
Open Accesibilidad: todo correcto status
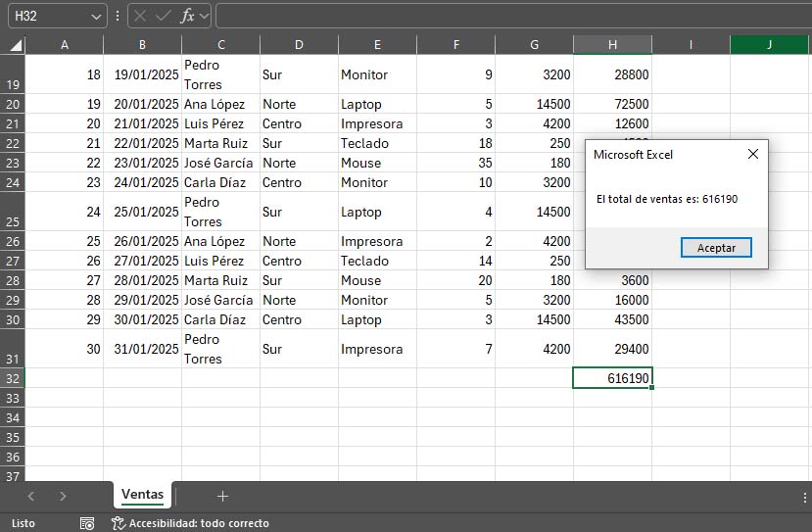(191, 523)
